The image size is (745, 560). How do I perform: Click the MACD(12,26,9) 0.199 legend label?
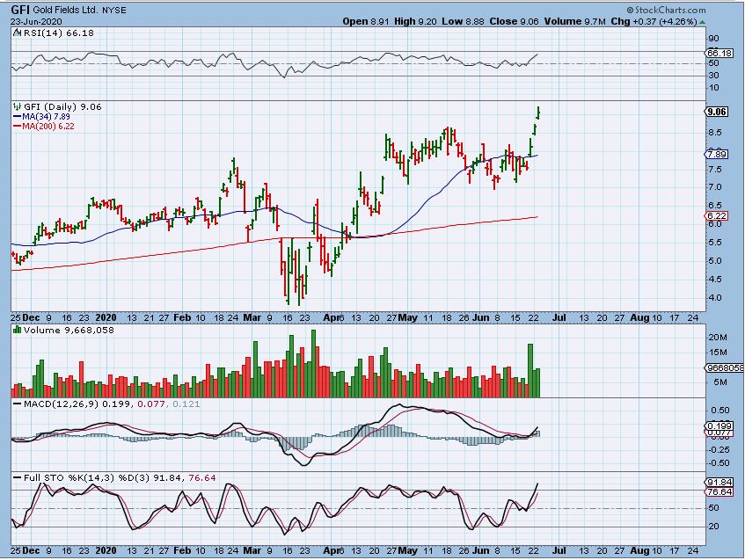(79, 404)
